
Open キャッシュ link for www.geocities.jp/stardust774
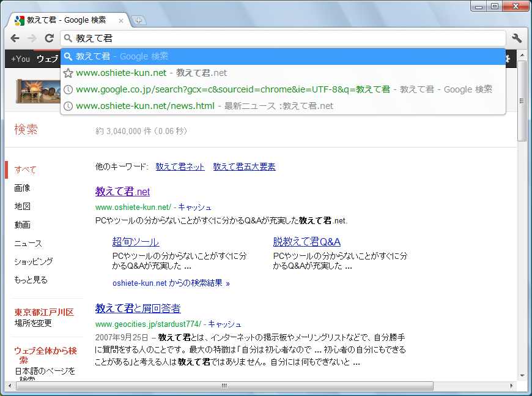coord(224,324)
